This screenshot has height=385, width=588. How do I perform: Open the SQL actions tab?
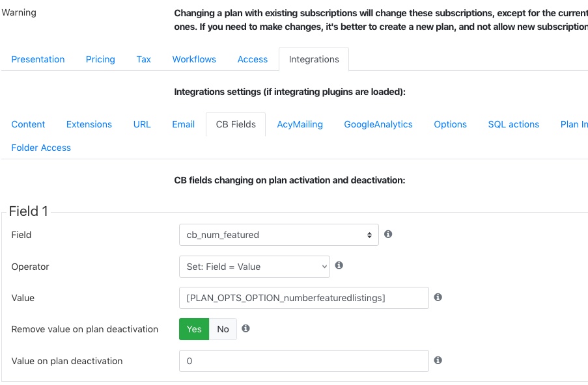(513, 124)
